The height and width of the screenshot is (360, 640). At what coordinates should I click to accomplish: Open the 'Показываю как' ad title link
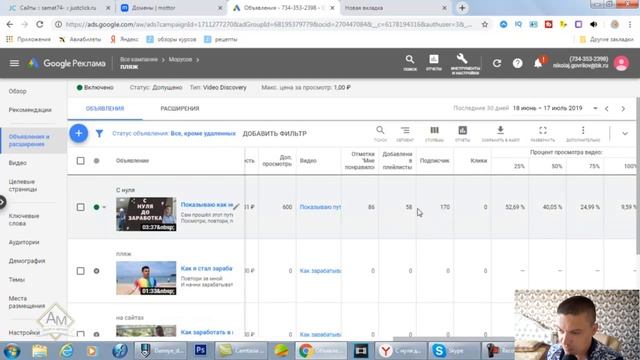pyautogui.click(x=207, y=204)
